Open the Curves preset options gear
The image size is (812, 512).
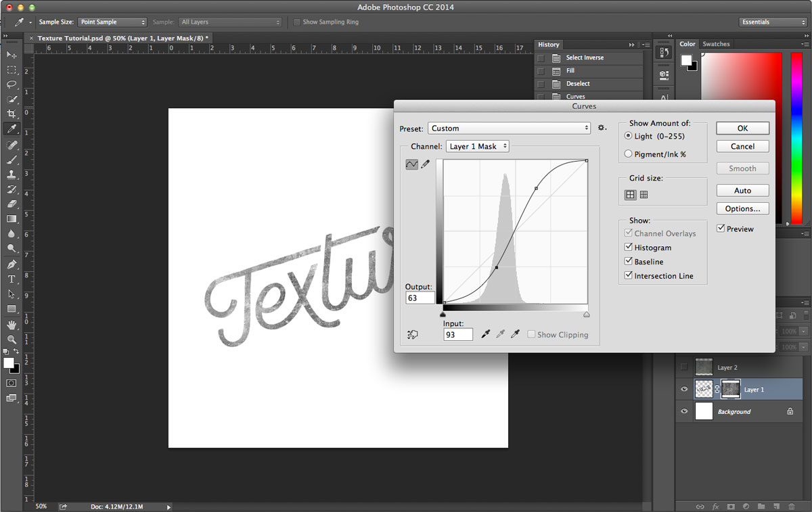click(602, 128)
